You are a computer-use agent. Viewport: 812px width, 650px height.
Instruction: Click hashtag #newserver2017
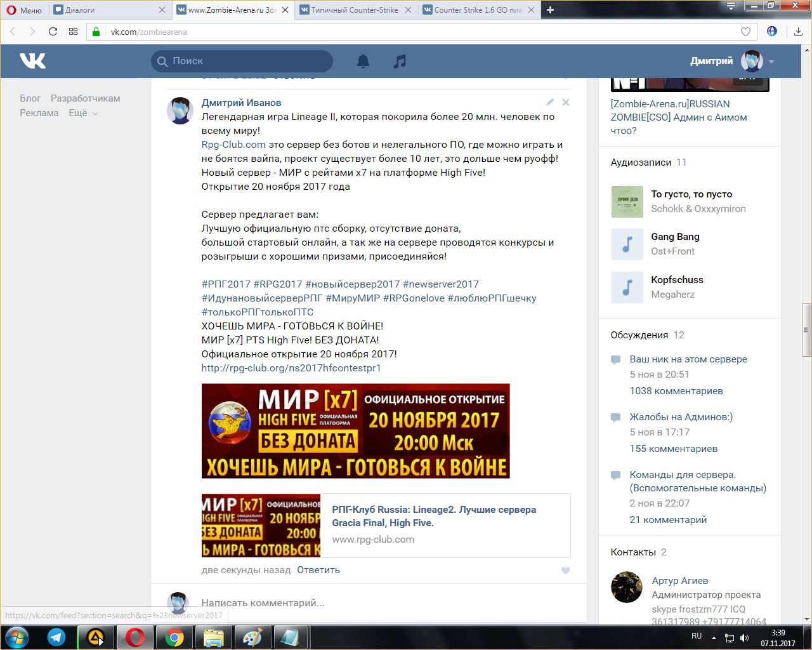(441, 284)
